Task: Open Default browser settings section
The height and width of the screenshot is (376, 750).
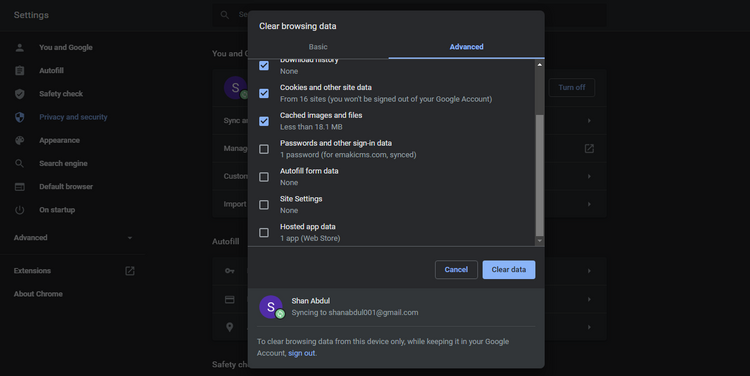Action: point(66,187)
